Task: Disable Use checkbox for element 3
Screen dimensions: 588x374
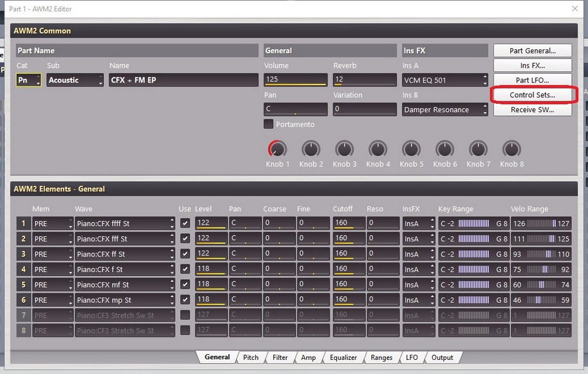Action: (x=185, y=254)
